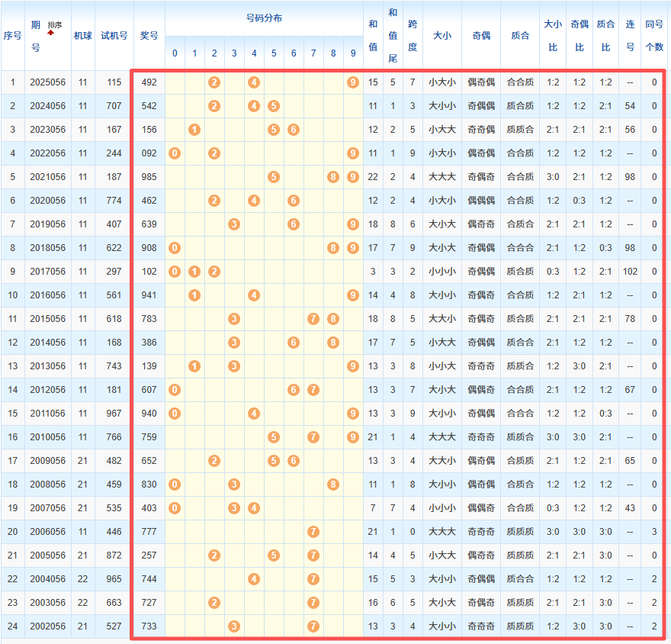Click the 跨度 column header
The image size is (671, 644).
tap(413, 36)
